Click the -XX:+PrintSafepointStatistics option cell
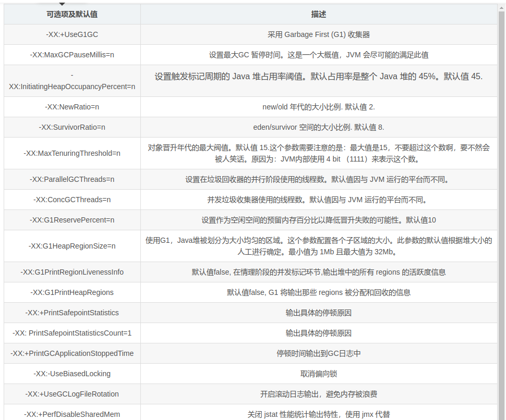 pyautogui.click(x=72, y=313)
